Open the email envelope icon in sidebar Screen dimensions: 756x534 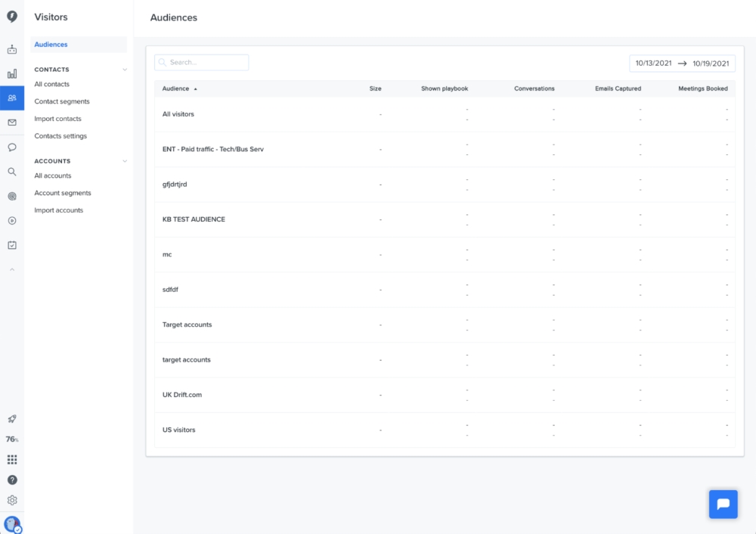tap(12, 123)
